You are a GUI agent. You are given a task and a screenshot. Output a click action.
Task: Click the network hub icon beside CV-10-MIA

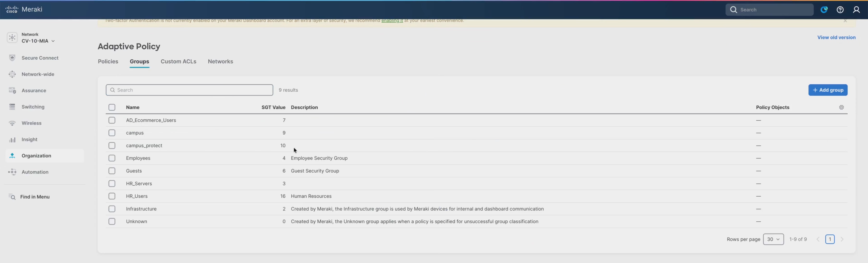coord(12,38)
